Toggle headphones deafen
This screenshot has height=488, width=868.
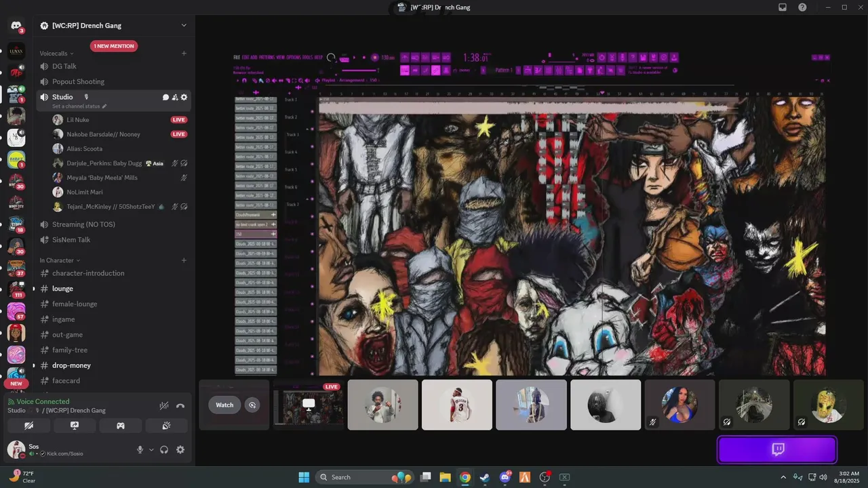(164, 449)
